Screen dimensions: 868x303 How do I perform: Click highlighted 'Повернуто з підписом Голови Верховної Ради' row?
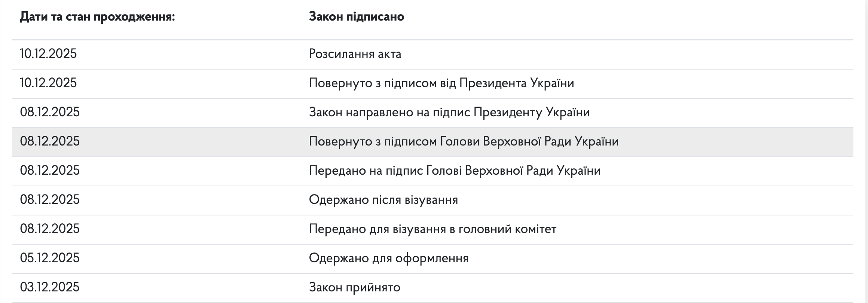464,141
